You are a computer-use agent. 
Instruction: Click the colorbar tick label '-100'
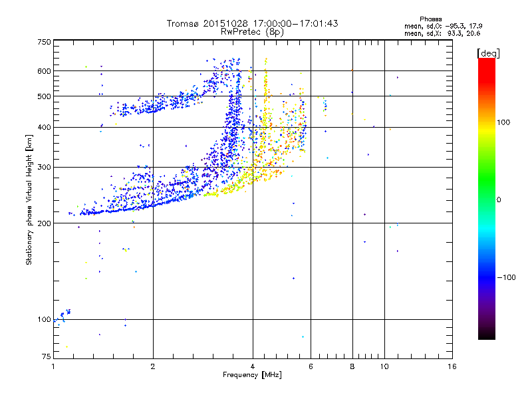coord(506,277)
